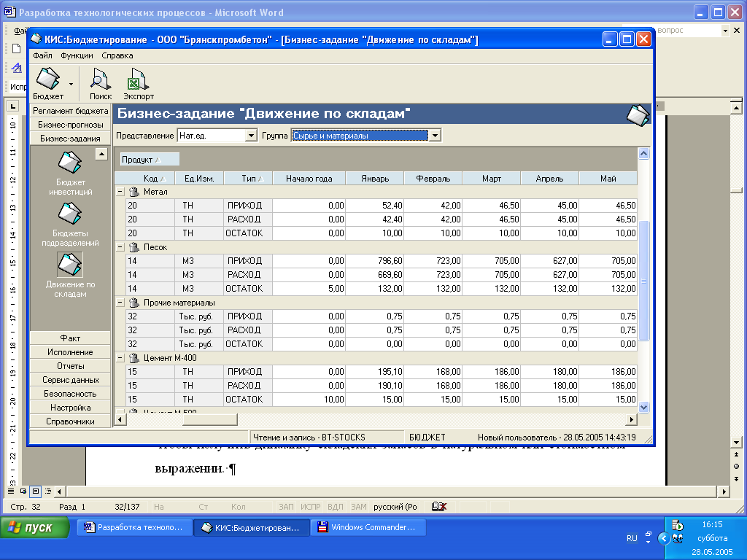Viewport: 747px width, 560px height.
Task: Click table vertical scrollbar up arrow
Action: tap(643, 153)
